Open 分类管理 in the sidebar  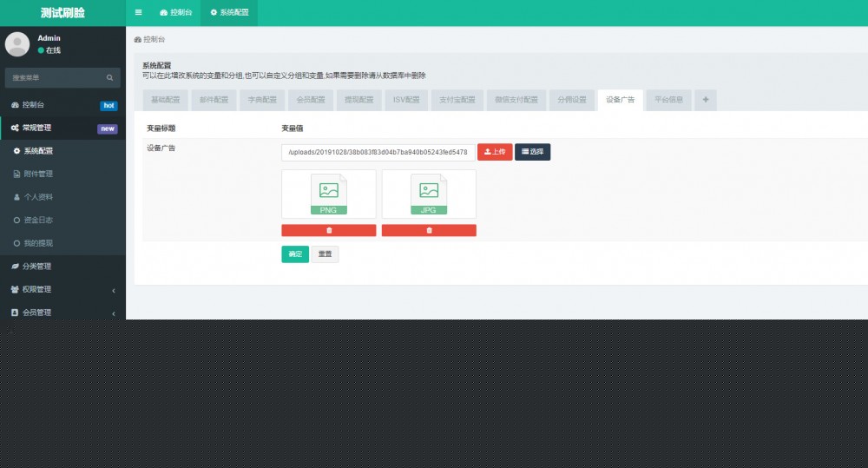36,267
